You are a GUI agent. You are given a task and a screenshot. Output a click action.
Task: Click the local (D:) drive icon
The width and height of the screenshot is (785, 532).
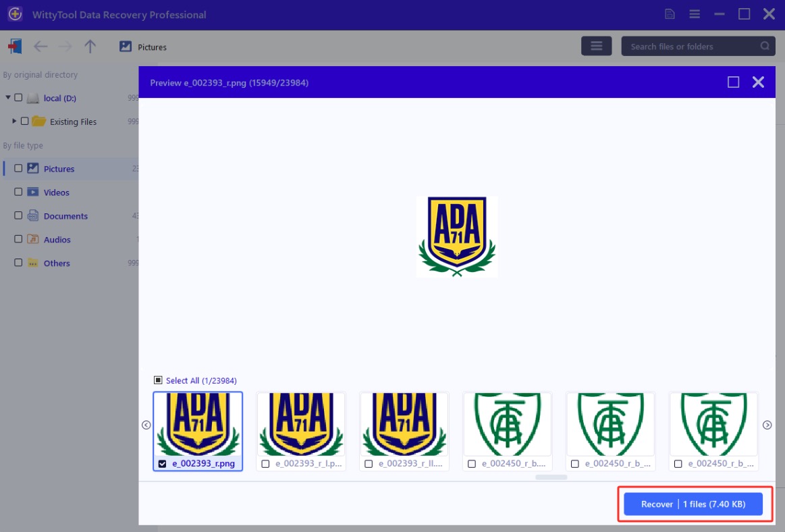click(33, 98)
